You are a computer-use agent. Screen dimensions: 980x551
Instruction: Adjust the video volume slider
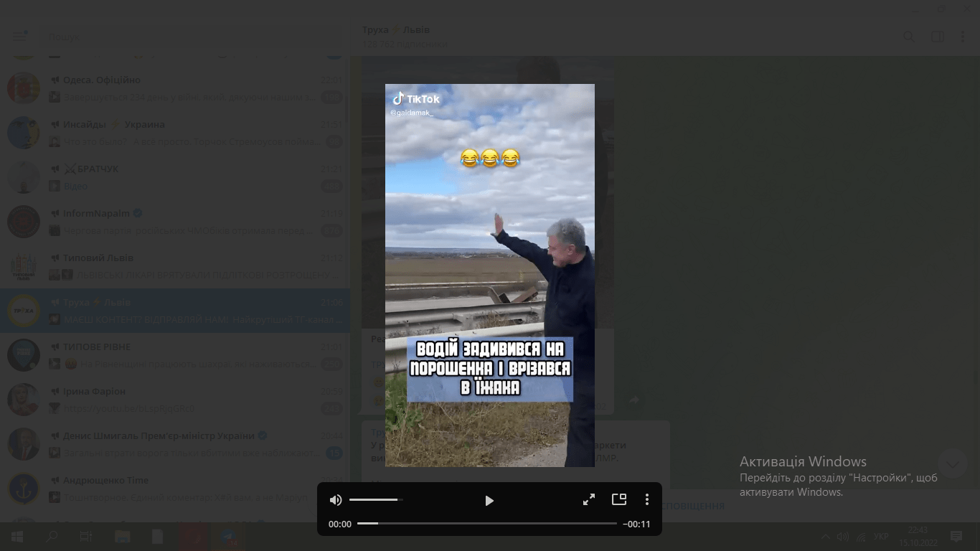(x=376, y=499)
